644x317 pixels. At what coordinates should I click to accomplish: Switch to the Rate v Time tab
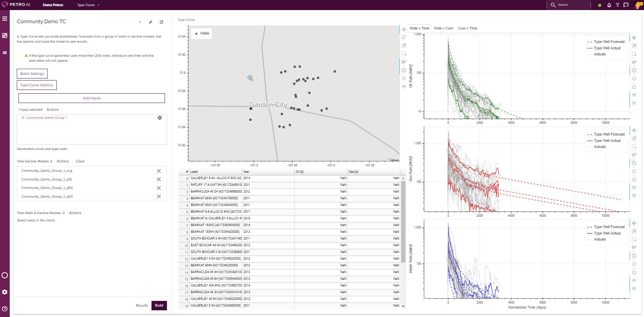(420, 29)
